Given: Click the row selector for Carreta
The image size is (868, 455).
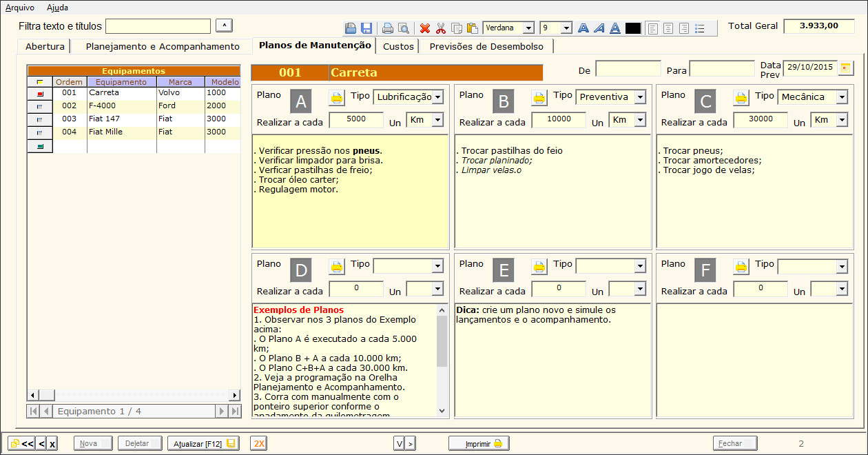Looking at the screenshot, I should pos(40,93).
